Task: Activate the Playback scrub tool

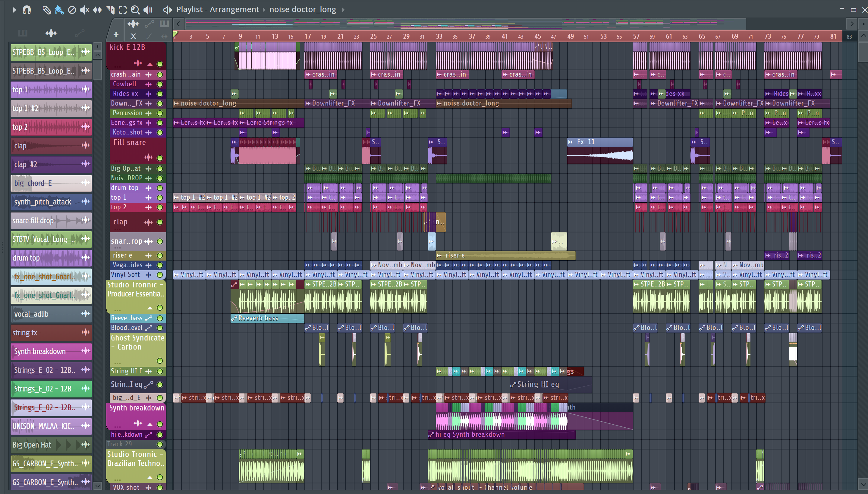Action: [x=148, y=10]
